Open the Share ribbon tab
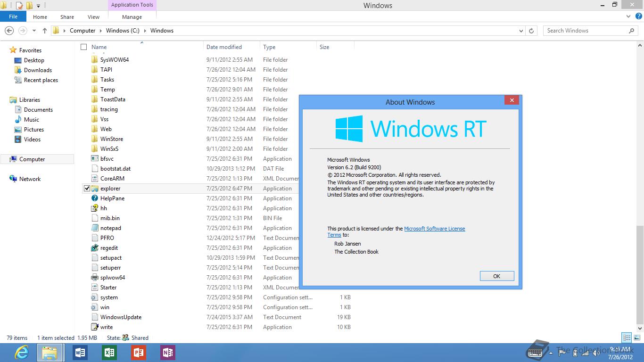The height and width of the screenshot is (362, 644). 67,17
